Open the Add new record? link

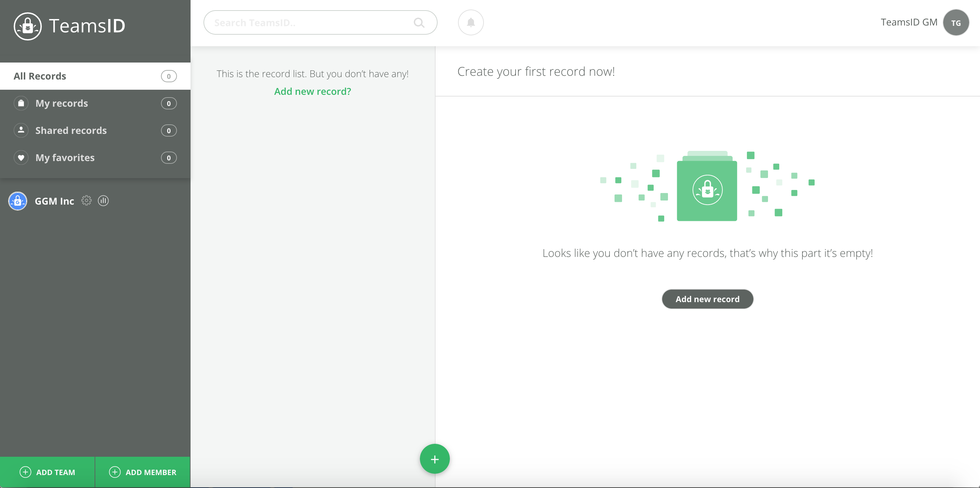pyautogui.click(x=313, y=91)
